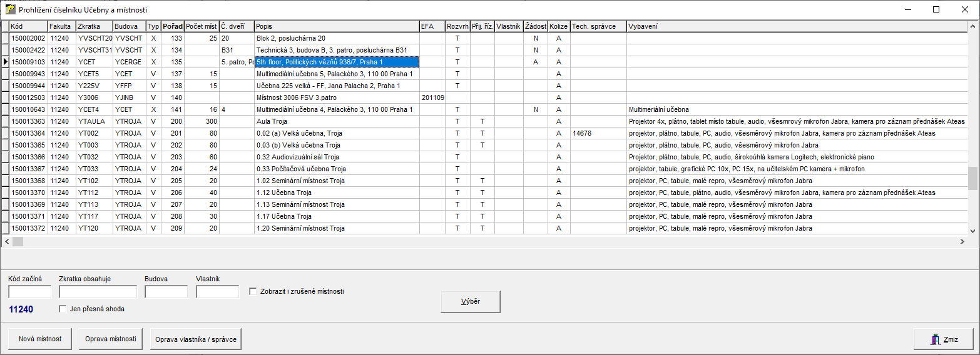Toggle the Jen přesná shoda checkbox

point(63,309)
